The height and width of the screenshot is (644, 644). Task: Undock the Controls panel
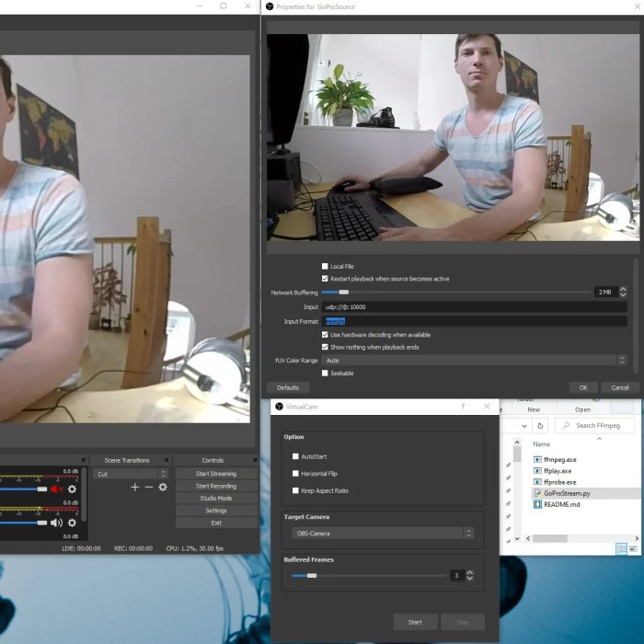tap(255, 460)
